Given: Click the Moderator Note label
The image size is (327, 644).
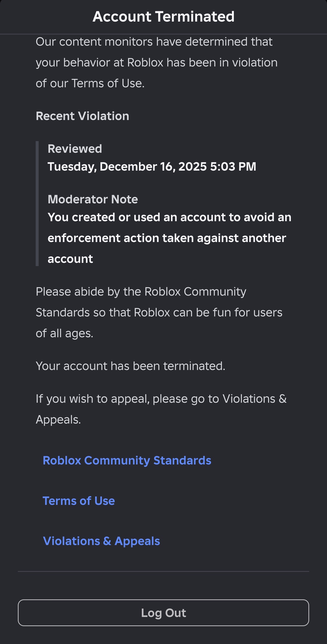Looking at the screenshot, I should tap(93, 199).
